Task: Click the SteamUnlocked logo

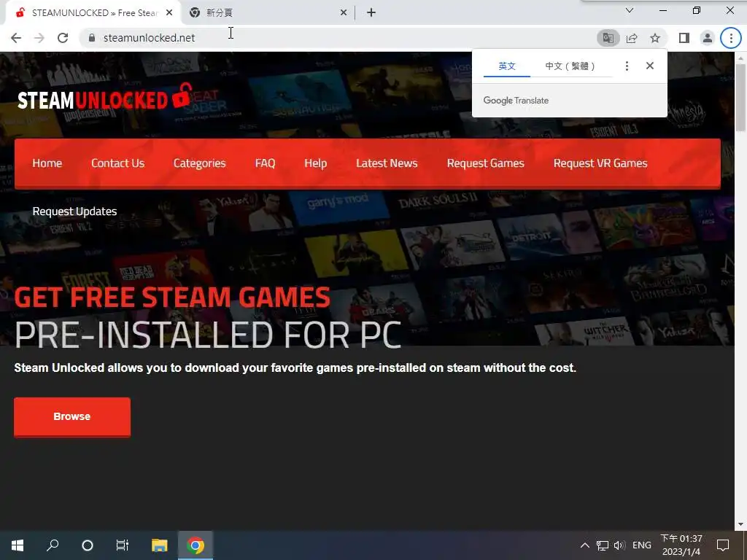Action: coord(105,98)
